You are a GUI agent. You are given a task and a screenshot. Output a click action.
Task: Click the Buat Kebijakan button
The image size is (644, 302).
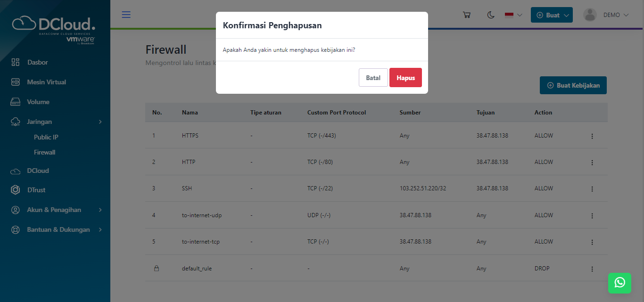(x=573, y=85)
